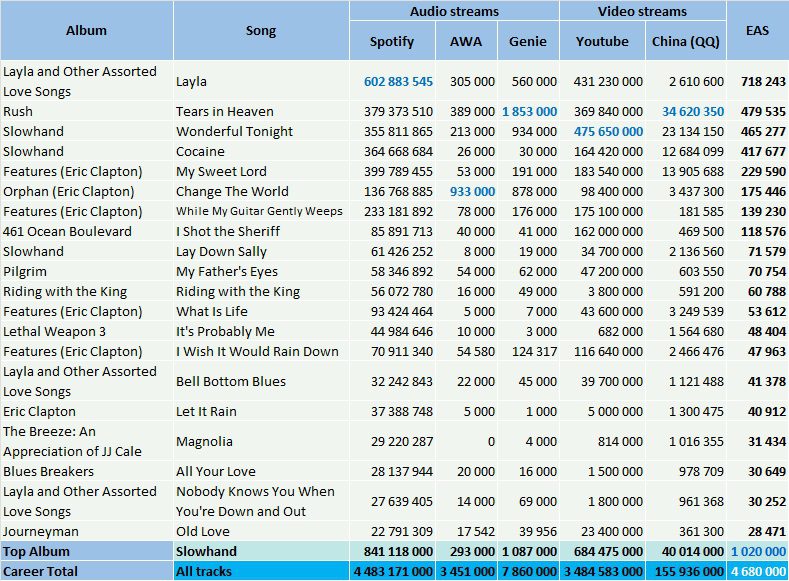The width and height of the screenshot is (789, 581).
Task: Click the Orphan (Eric Clapton) album cell
Action: coord(87,192)
